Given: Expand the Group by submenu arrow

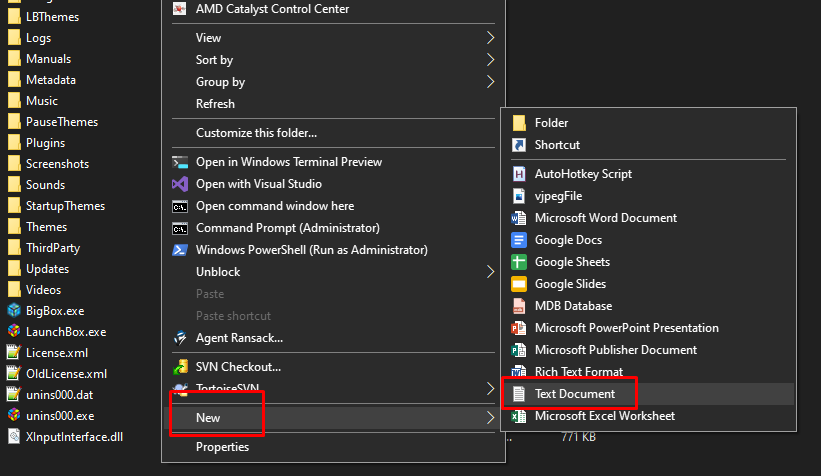Looking at the screenshot, I should 491,82.
